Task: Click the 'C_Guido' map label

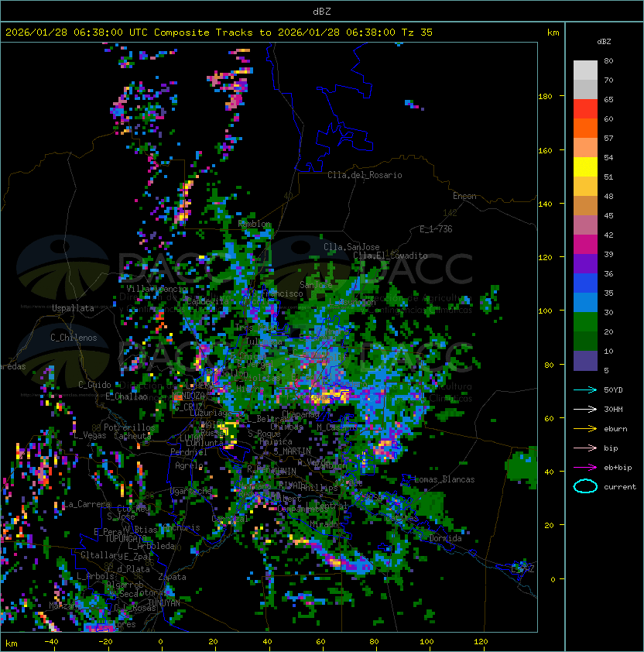Action: pyautogui.click(x=94, y=385)
